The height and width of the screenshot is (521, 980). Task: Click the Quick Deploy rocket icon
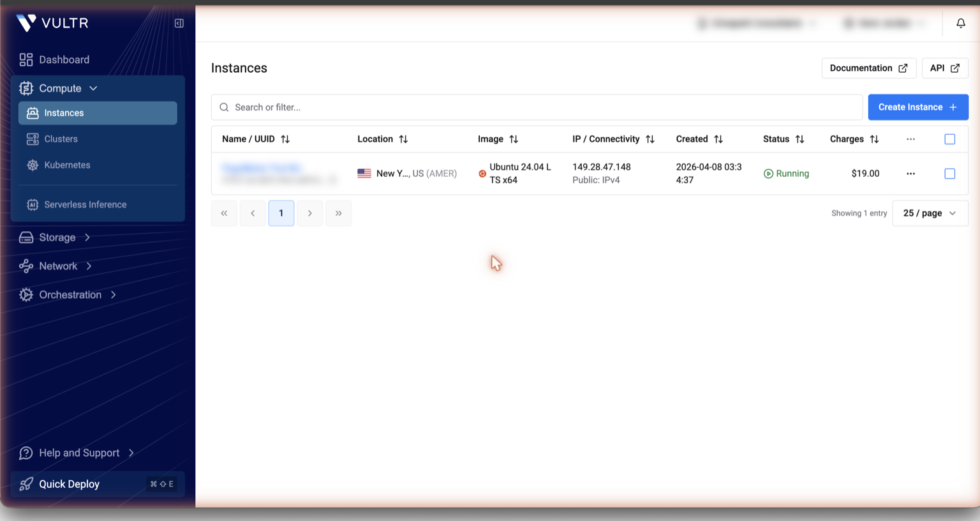point(26,484)
